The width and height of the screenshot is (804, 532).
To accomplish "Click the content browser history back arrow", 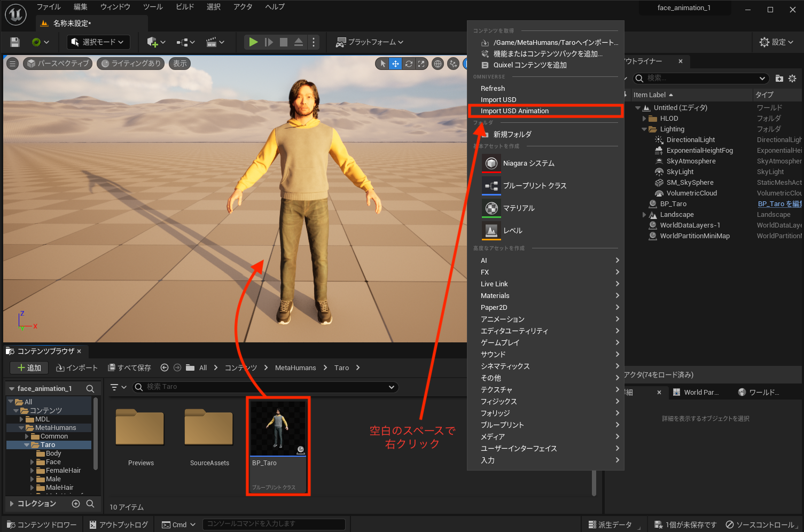I will (x=165, y=367).
